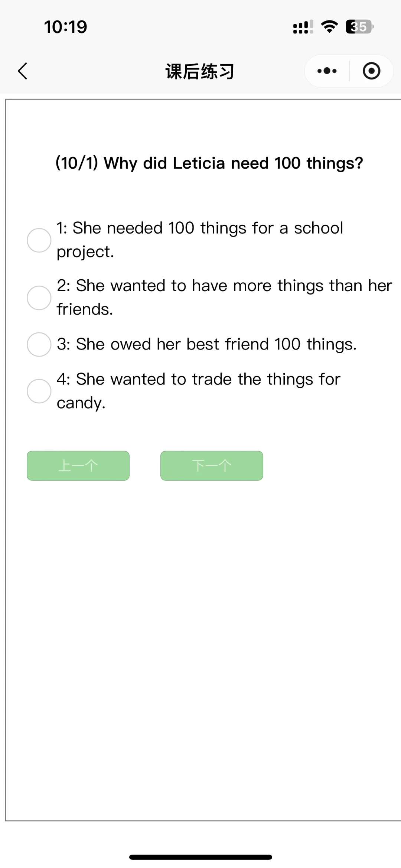Tap the 10:19 clock in the status bar
Image resolution: width=401 pixels, height=868 pixels.
click(x=66, y=27)
